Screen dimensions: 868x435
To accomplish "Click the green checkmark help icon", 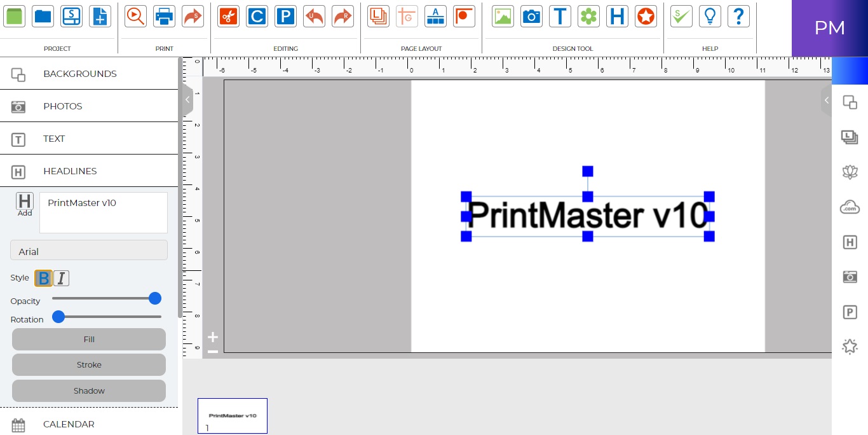I will pyautogui.click(x=681, y=16).
